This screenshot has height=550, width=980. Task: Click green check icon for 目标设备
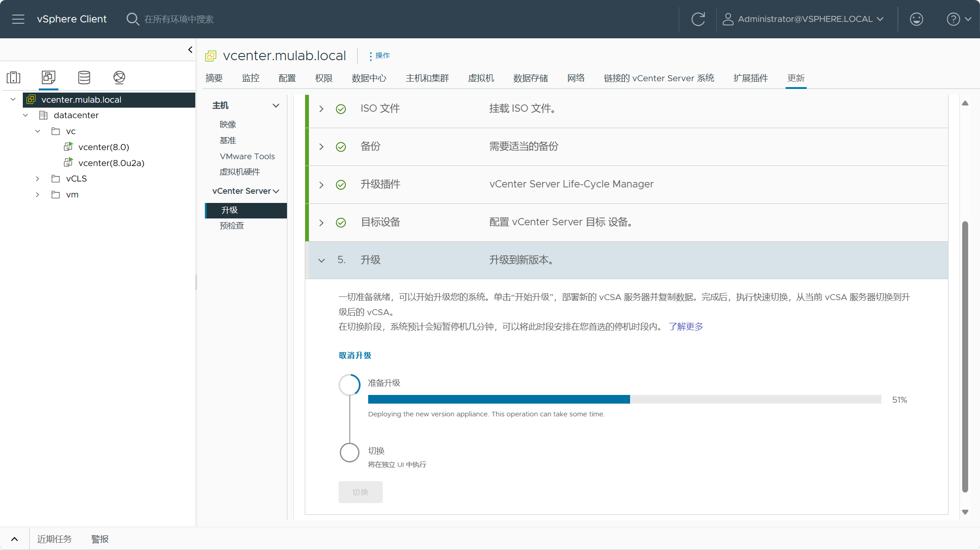pos(341,223)
